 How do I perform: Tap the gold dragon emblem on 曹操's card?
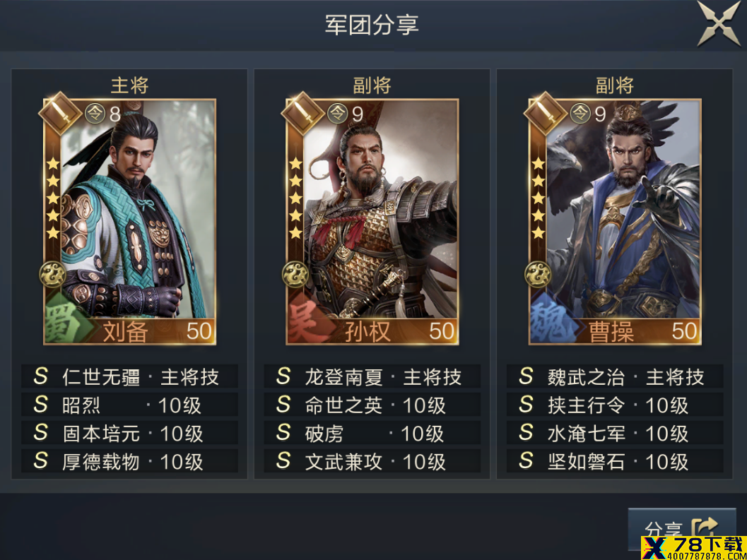pos(538,274)
